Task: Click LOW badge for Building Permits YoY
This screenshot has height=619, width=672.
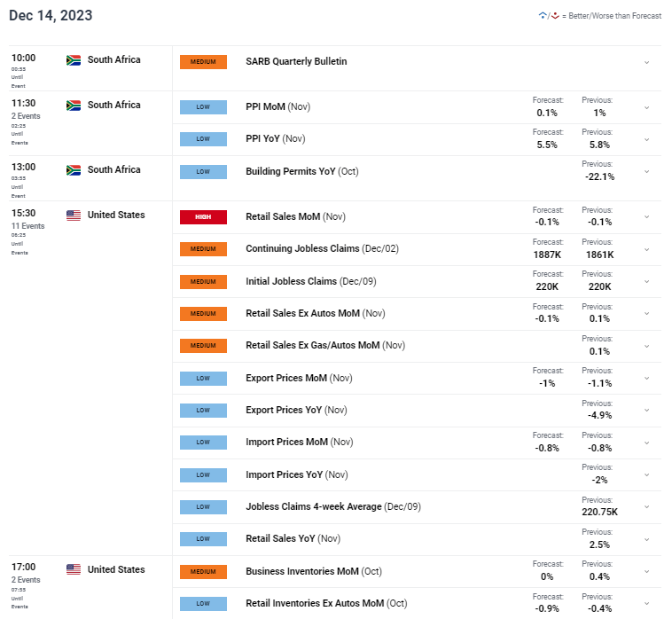Action: (x=203, y=172)
